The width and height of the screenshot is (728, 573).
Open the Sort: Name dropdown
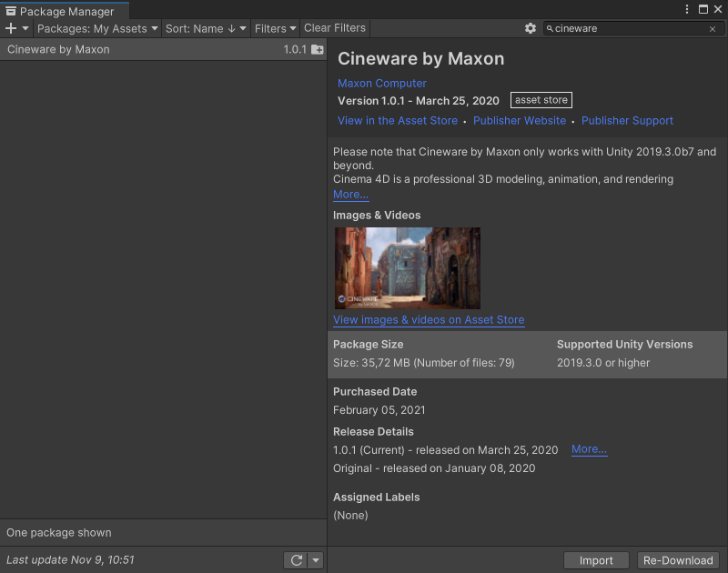click(x=206, y=28)
